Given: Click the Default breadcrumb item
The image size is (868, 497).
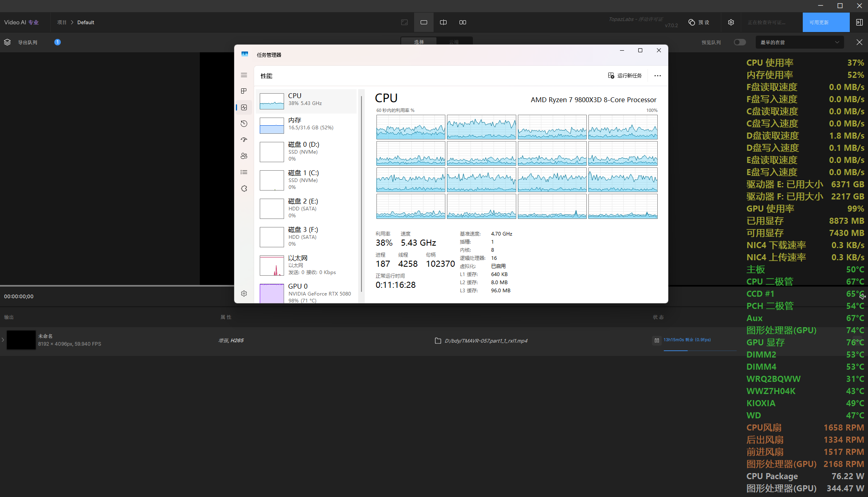Looking at the screenshot, I should click(86, 22).
